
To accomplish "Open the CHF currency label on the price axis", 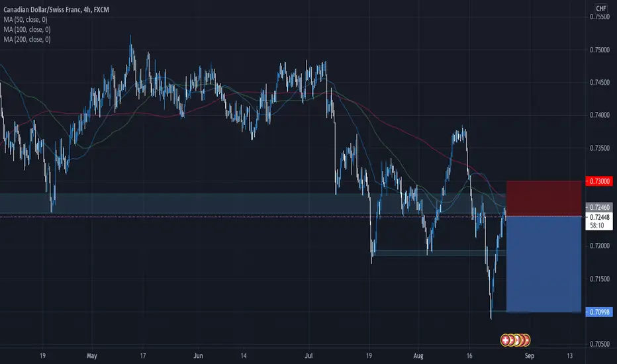I will (x=601, y=8).
